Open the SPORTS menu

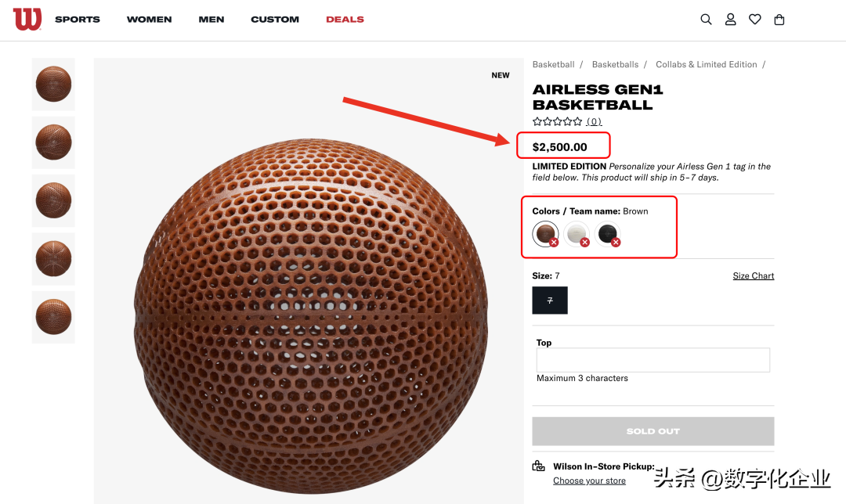click(x=77, y=20)
